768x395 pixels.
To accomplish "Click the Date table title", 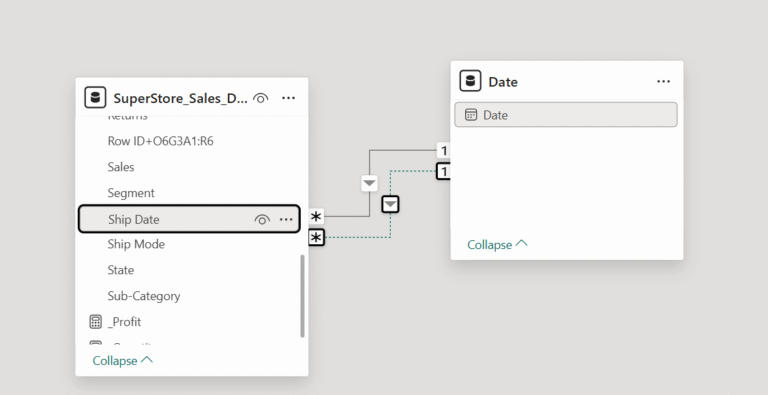I will click(503, 82).
